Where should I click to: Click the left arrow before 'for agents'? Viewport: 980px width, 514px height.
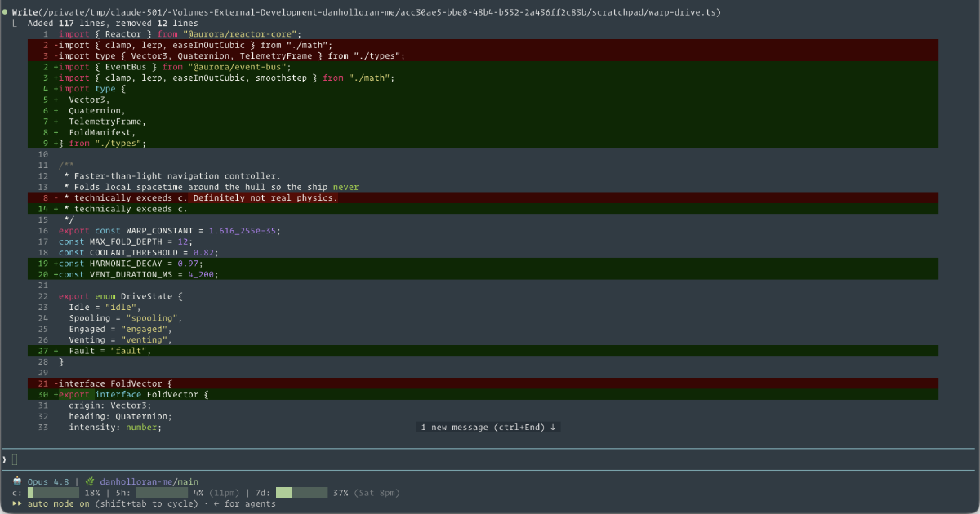pos(216,503)
